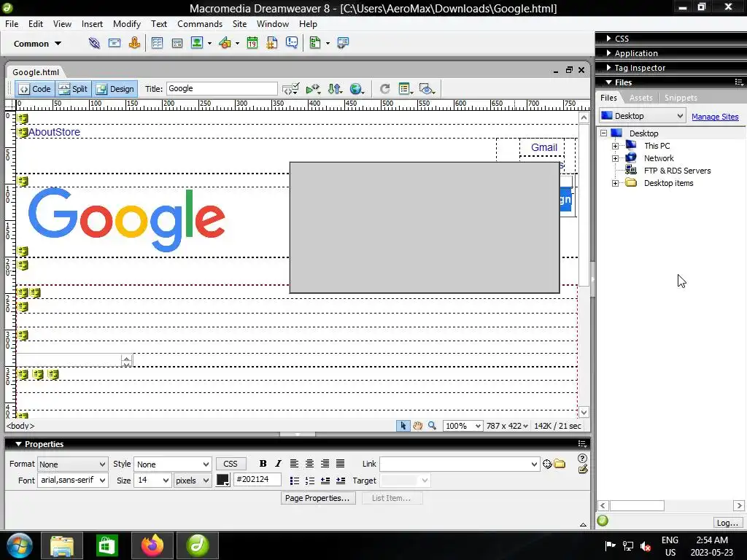Click into the Title field showing Google

pyautogui.click(x=222, y=88)
